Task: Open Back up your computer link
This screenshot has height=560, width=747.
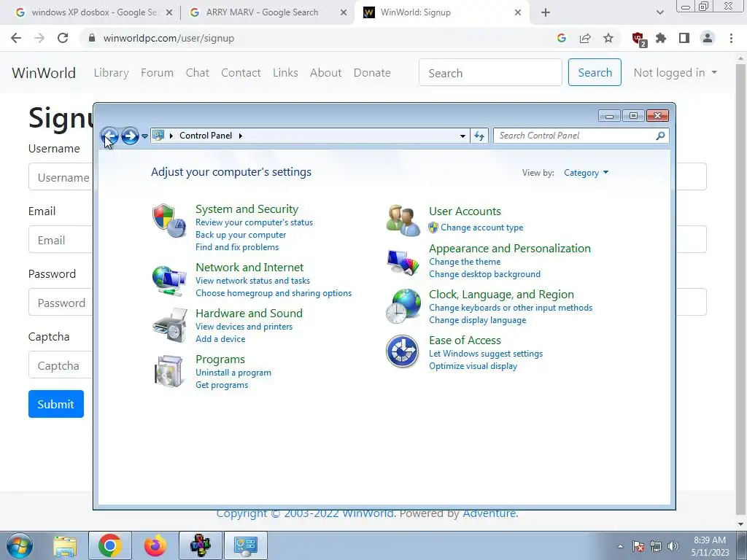Action: 241,234
